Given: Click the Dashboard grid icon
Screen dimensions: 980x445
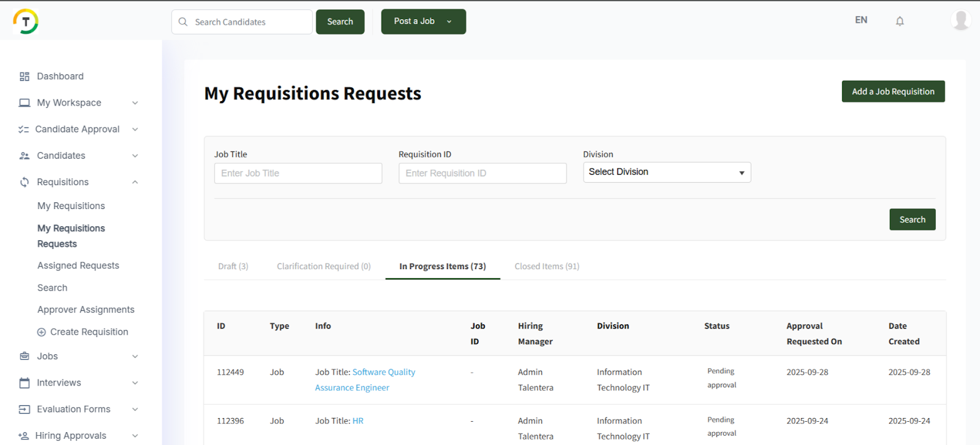Looking at the screenshot, I should (24, 77).
